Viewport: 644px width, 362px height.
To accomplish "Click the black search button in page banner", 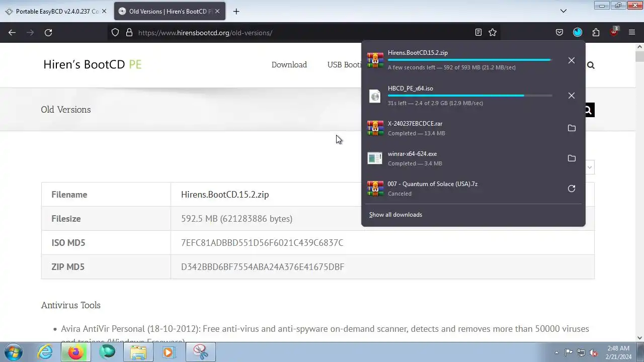I will [x=588, y=110].
